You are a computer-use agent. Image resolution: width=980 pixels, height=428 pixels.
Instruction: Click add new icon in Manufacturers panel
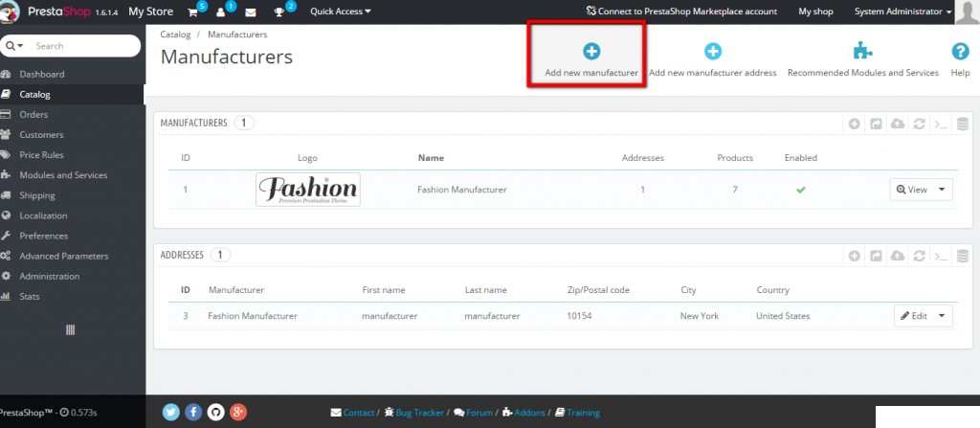click(855, 124)
